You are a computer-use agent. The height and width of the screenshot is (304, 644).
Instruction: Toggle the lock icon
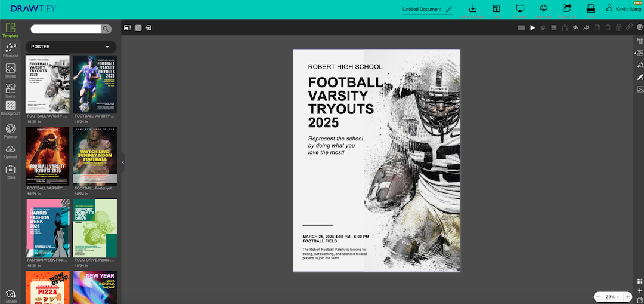618,28
